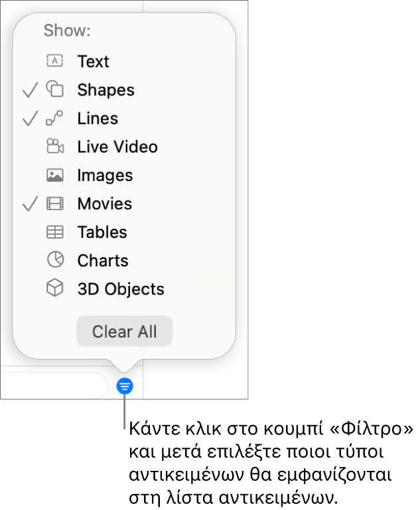420x510 pixels.
Task: Click the 3D Objects cube icon
Action: tap(54, 288)
